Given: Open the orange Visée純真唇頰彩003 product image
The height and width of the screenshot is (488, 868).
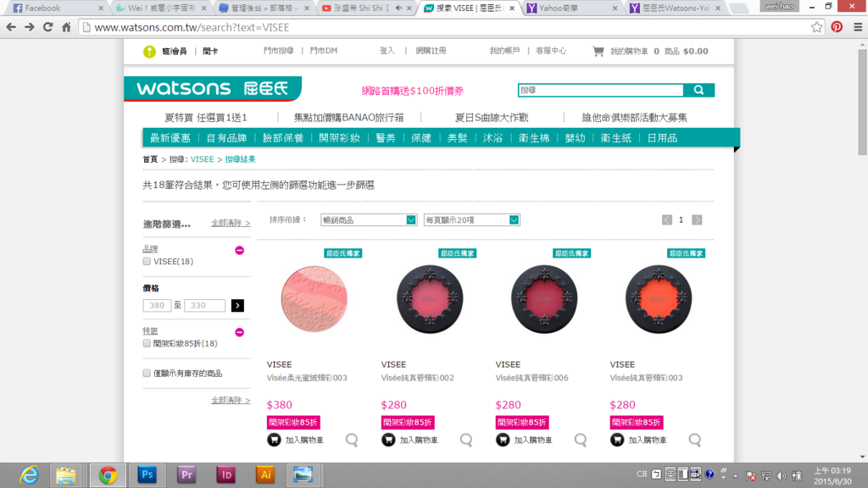Looking at the screenshot, I should pos(658,299).
